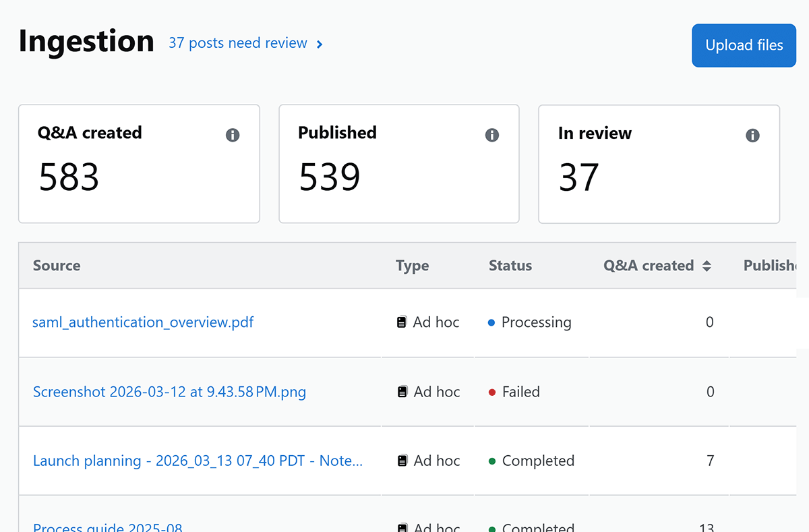This screenshot has height=532, width=809.
Task: Open the Screenshot 2026-03-12 png source
Action: coord(169,392)
